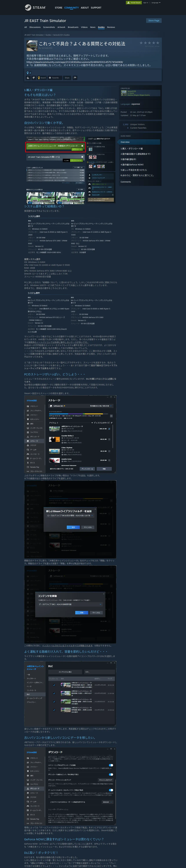Jump to 1.購入・ダウンロード編 in Guide Index
This screenshot has width=186, height=868.
(x=132, y=149)
